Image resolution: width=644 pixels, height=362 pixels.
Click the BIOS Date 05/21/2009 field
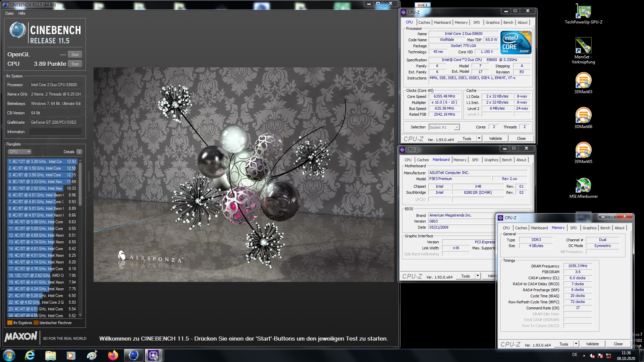click(x=462, y=227)
